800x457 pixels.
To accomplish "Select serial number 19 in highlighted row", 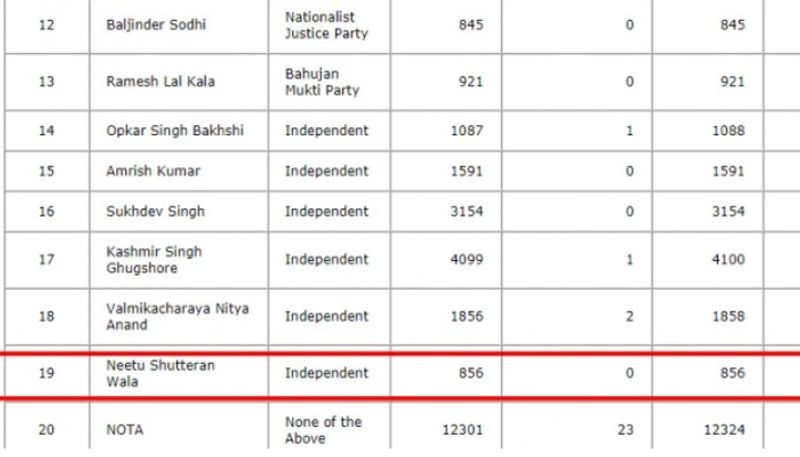I will [46, 373].
